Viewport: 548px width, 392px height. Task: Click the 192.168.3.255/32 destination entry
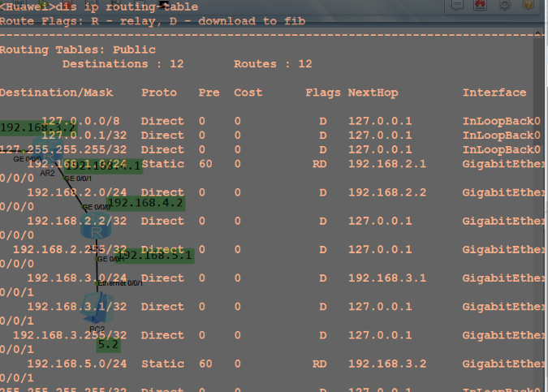coord(70,336)
